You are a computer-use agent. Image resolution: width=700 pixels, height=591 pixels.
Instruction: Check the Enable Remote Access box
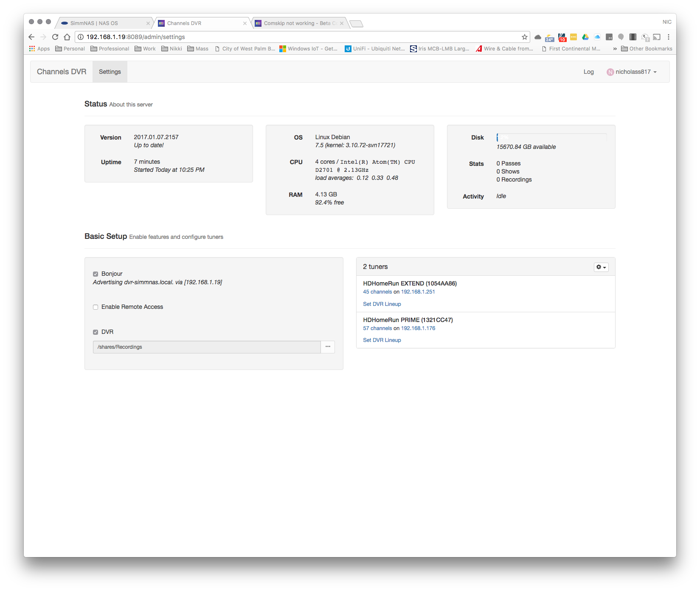[x=96, y=307]
